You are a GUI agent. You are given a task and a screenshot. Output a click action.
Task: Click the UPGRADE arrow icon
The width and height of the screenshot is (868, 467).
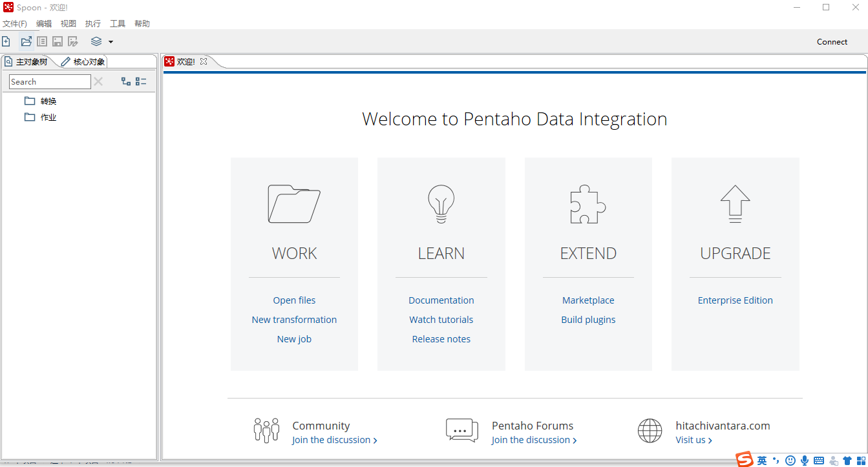736,204
